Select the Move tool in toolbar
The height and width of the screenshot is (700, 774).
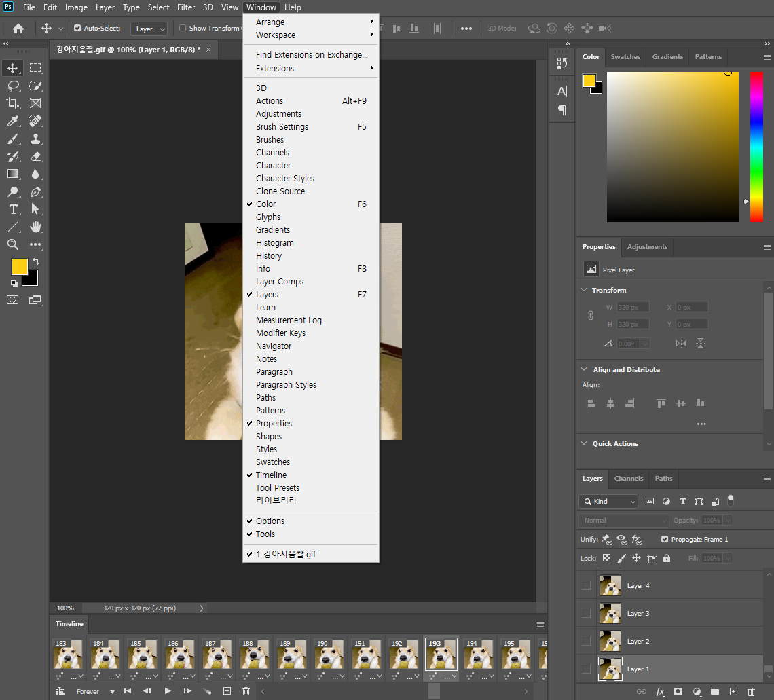click(13, 68)
